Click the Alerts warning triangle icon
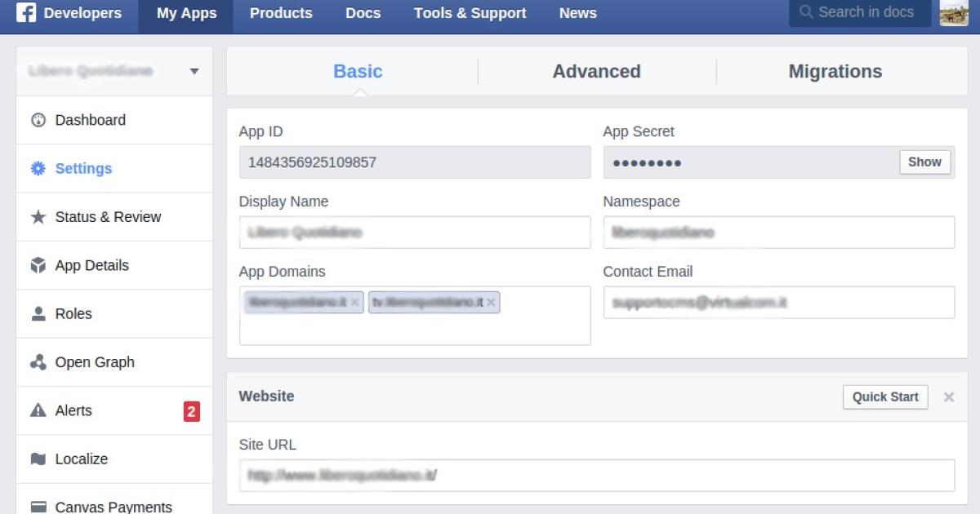Screen dimensions: 980x514 point(38,410)
